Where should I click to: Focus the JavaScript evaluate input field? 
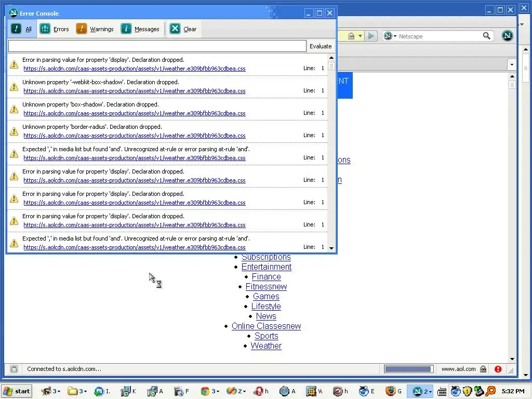coord(157,46)
